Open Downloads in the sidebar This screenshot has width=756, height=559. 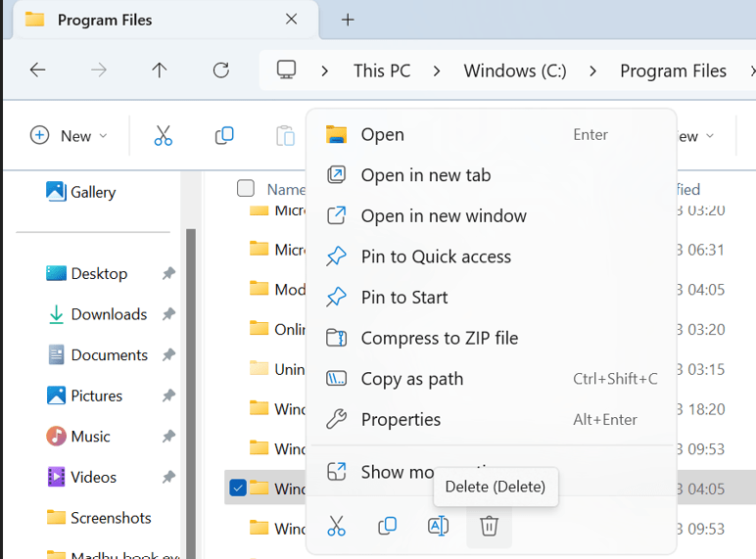108,314
